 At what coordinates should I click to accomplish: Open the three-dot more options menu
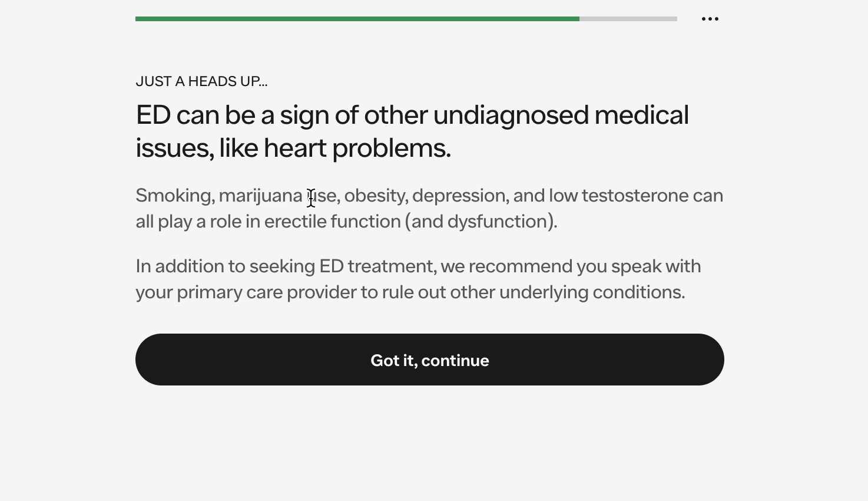pos(710,19)
